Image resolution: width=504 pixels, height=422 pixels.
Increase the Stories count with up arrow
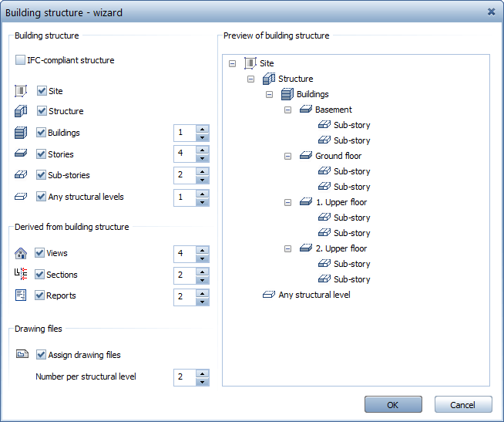coord(202,150)
